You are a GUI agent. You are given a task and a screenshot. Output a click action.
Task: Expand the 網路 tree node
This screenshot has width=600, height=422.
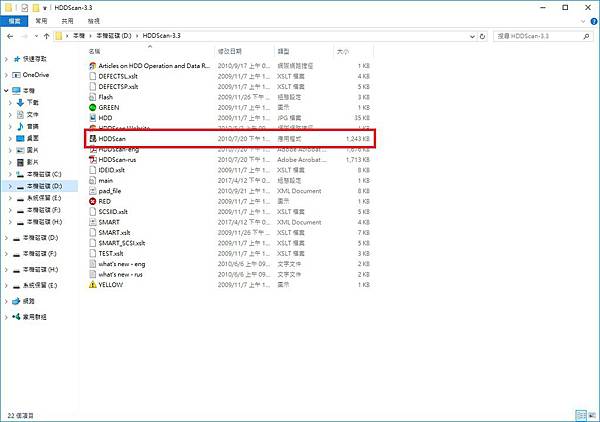point(6,301)
